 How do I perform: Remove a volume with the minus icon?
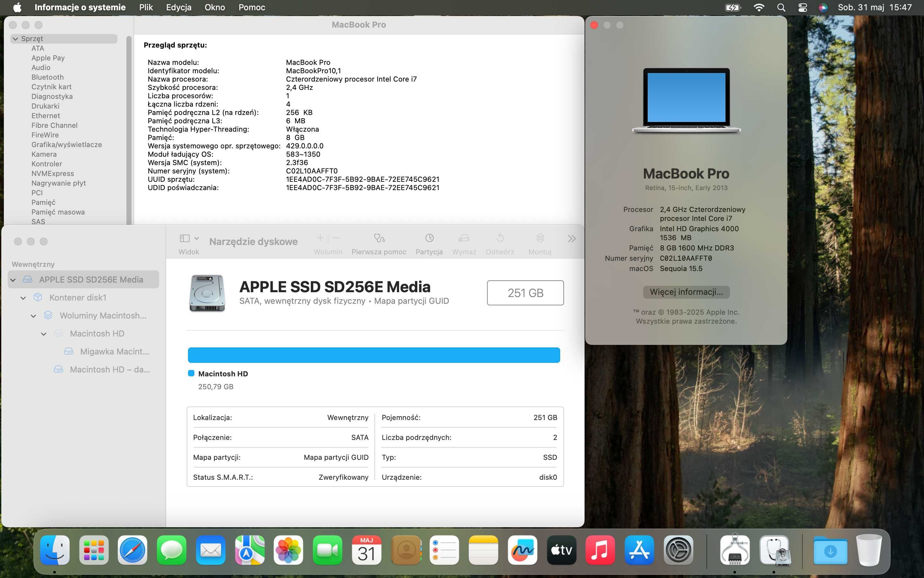pos(336,238)
